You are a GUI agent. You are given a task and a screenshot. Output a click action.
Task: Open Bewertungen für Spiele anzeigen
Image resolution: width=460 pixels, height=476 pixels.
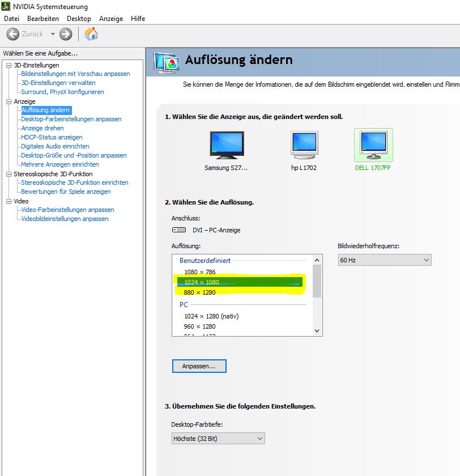(x=66, y=192)
